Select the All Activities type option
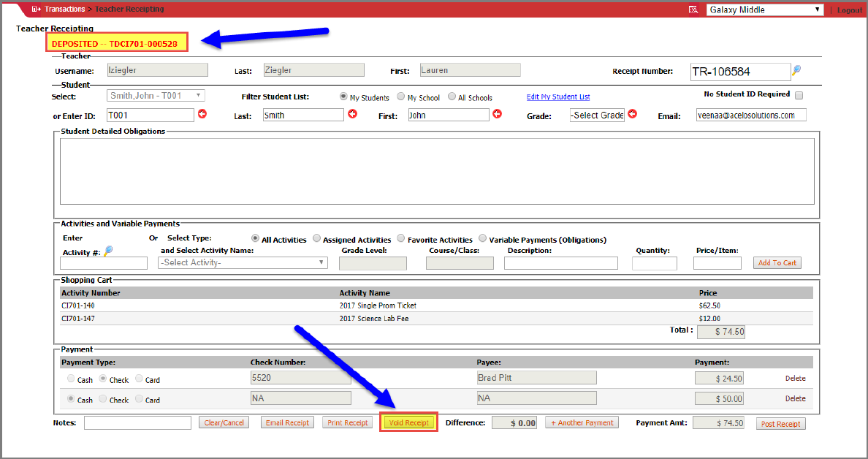868x459 pixels. 255,238
